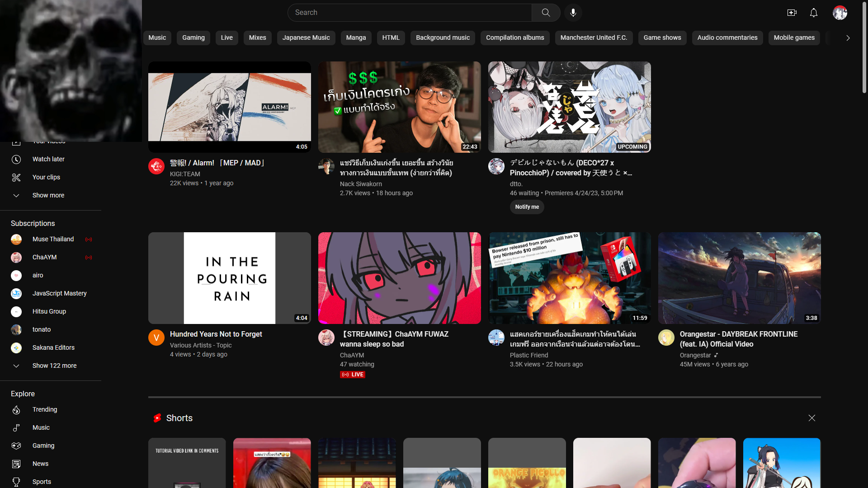Select the Mixes category chip
The height and width of the screenshot is (488, 868).
tap(257, 38)
